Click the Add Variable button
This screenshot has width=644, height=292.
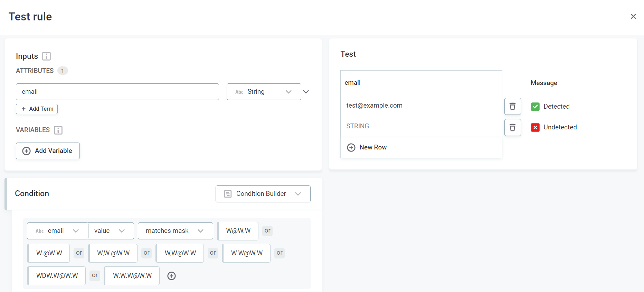click(x=48, y=151)
